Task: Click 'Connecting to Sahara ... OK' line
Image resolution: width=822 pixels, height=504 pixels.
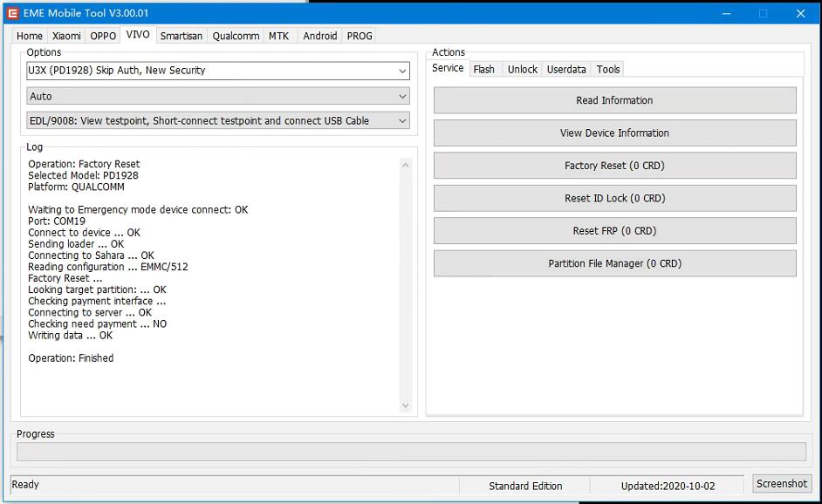Action: (92, 255)
